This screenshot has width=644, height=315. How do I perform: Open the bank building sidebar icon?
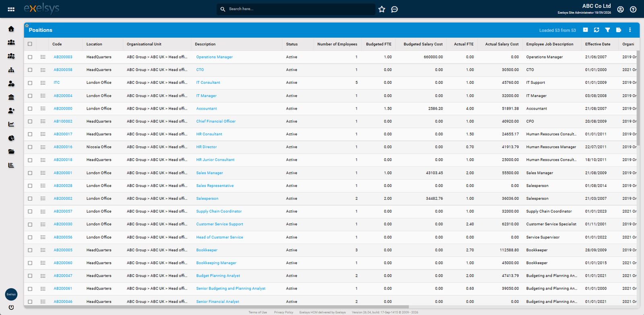[11, 97]
